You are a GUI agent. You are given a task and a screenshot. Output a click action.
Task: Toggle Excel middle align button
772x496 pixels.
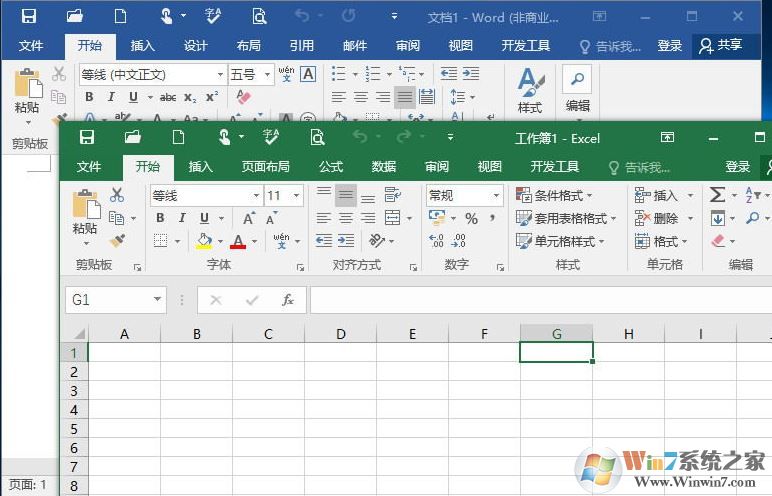(x=346, y=195)
